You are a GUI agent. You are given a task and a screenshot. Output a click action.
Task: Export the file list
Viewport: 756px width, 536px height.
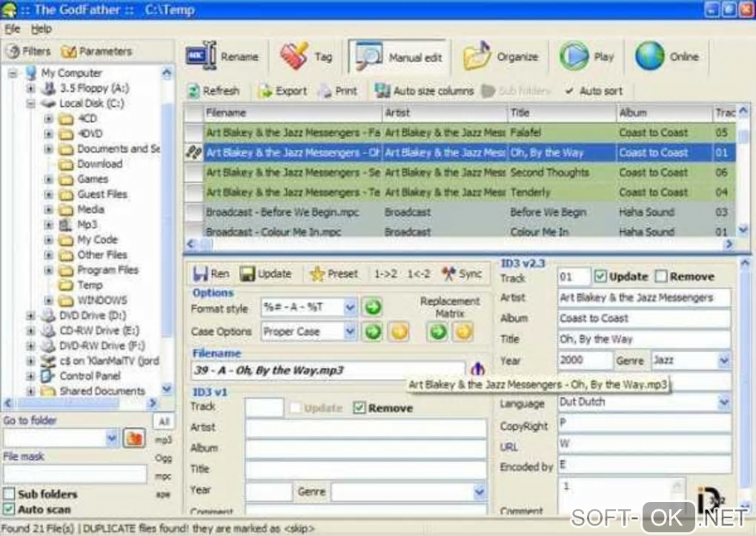tap(282, 90)
